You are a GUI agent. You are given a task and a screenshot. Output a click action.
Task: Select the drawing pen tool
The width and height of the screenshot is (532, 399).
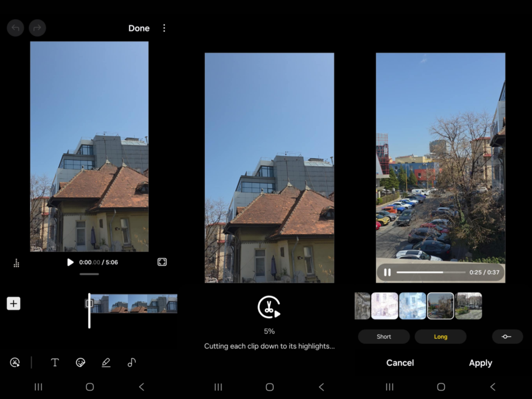pos(106,363)
